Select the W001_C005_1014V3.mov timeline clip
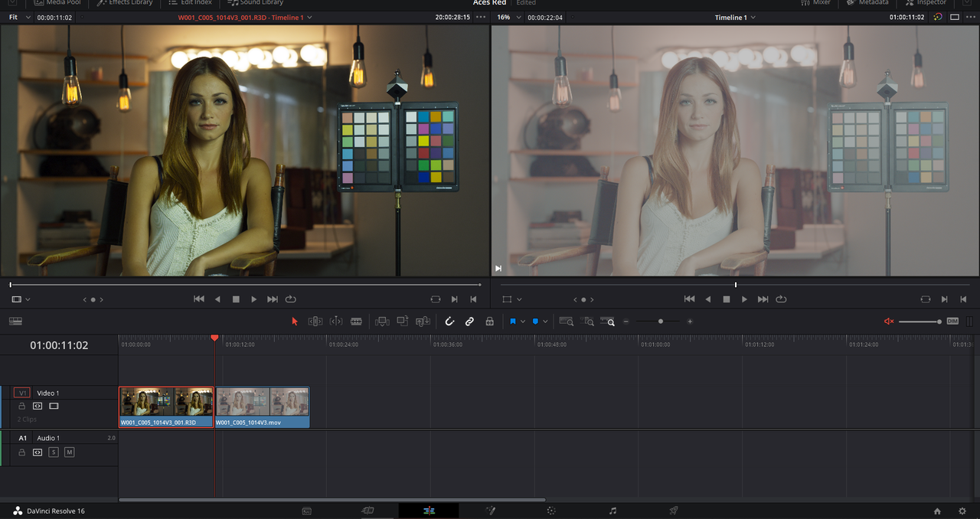Image resolution: width=980 pixels, height=519 pixels. click(x=263, y=407)
